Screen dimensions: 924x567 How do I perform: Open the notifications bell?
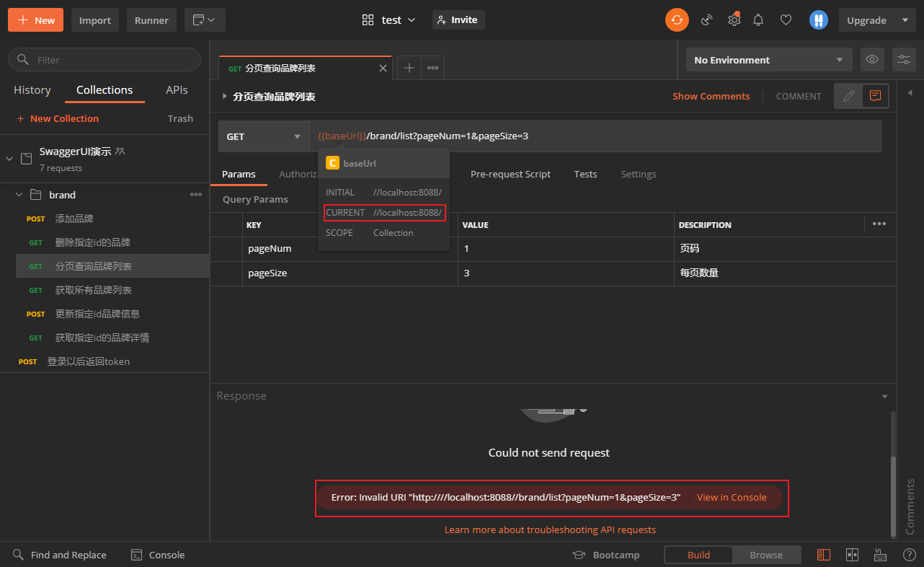(x=758, y=20)
